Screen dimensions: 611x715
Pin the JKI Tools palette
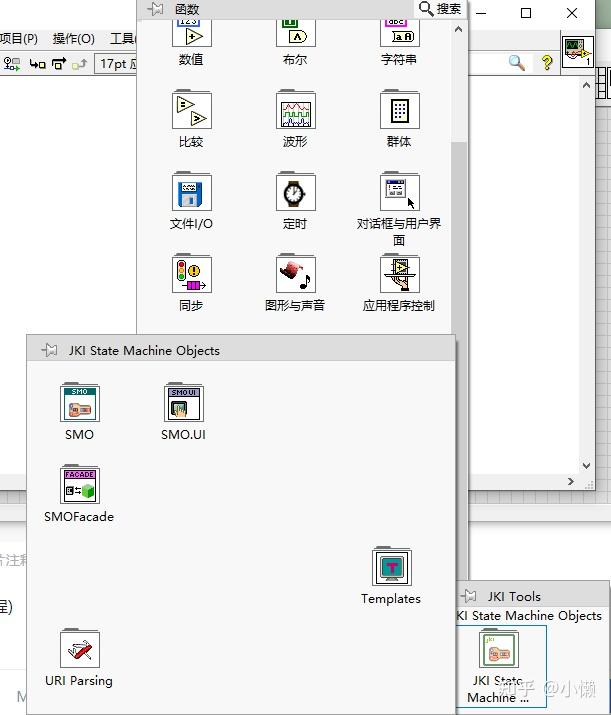pyautogui.click(x=469, y=596)
